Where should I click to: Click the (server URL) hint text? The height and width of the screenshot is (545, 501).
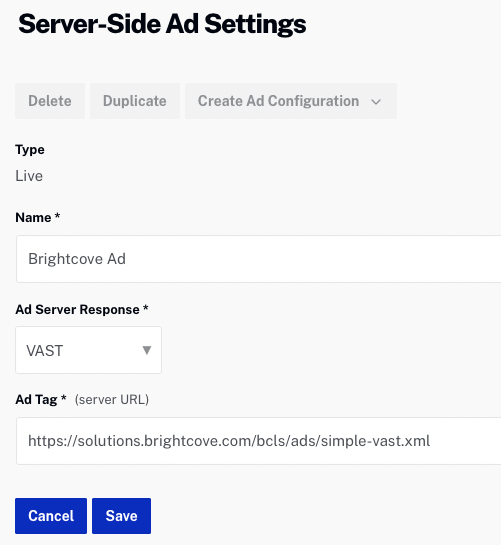pos(112,400)
